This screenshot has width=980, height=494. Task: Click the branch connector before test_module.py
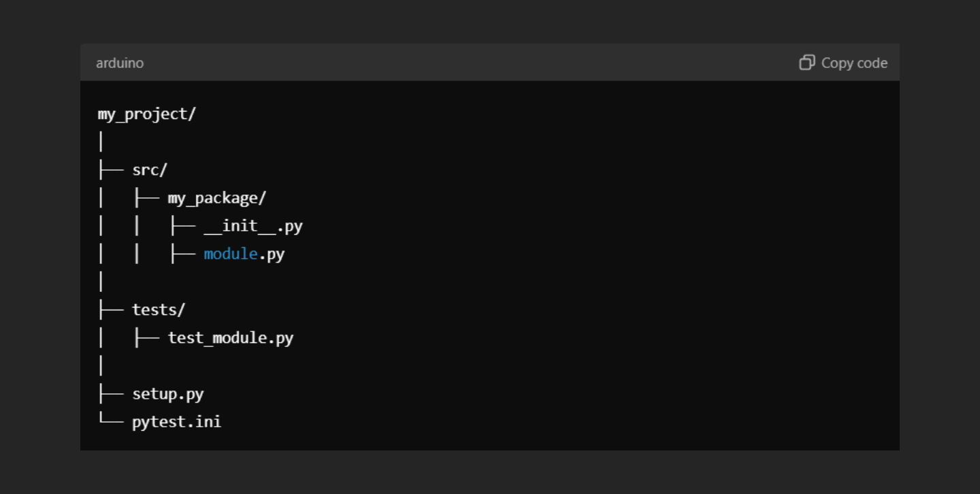coord(146,338)
